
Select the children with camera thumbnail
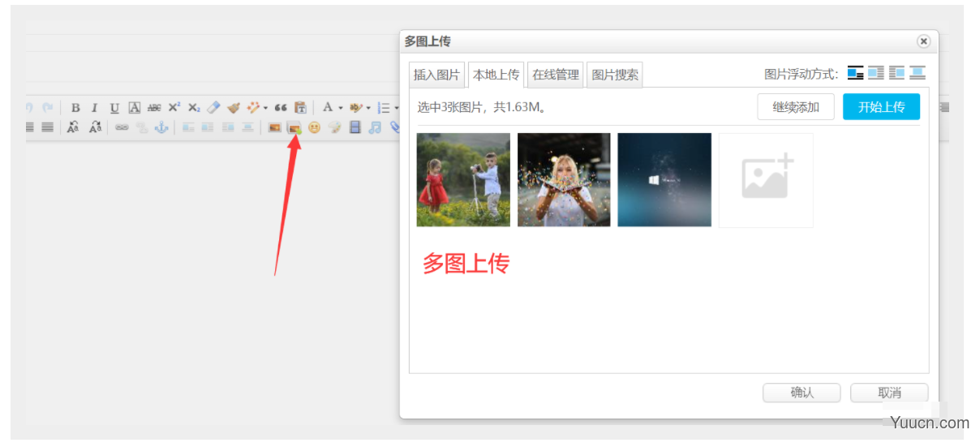463,180
